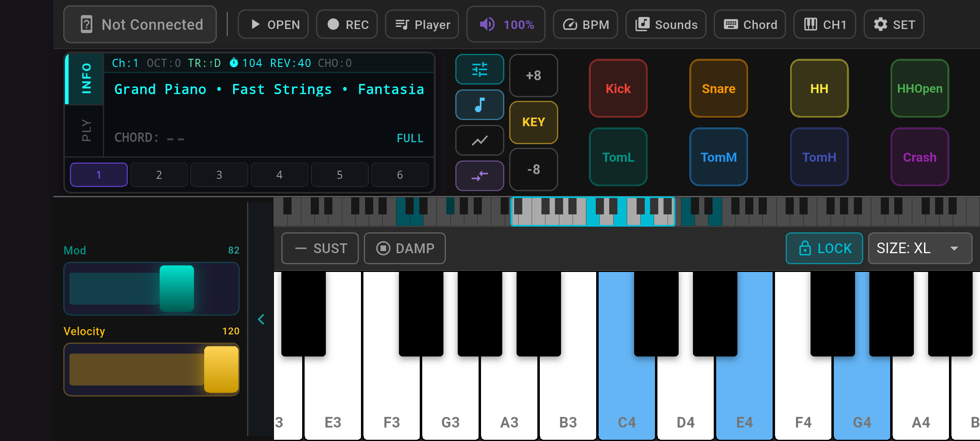This screenshot has width=980, height=441.
Task: Open the Chord keyboard panel
Action: tap(750, 24)
